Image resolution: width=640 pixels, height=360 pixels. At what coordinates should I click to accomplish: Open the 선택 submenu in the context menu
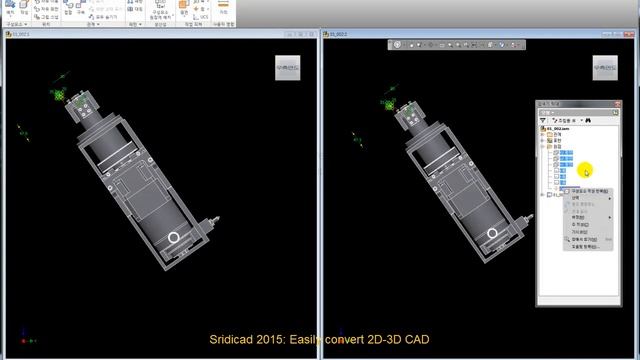[x=588, y=198]
